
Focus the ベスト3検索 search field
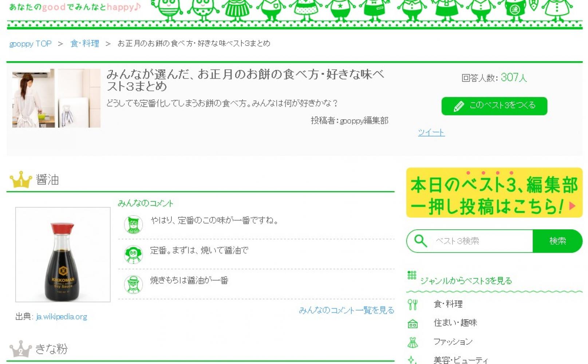(481, 241)
